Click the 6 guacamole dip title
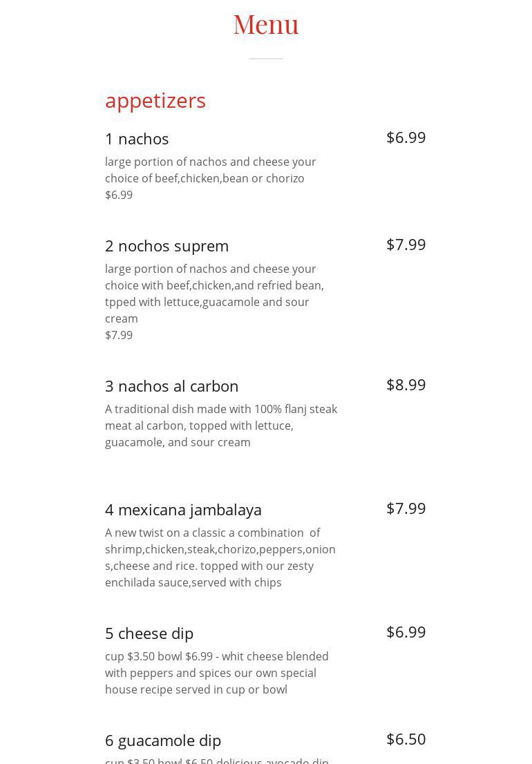The height and width of the screenshot is (764, 532). (163, 741)
